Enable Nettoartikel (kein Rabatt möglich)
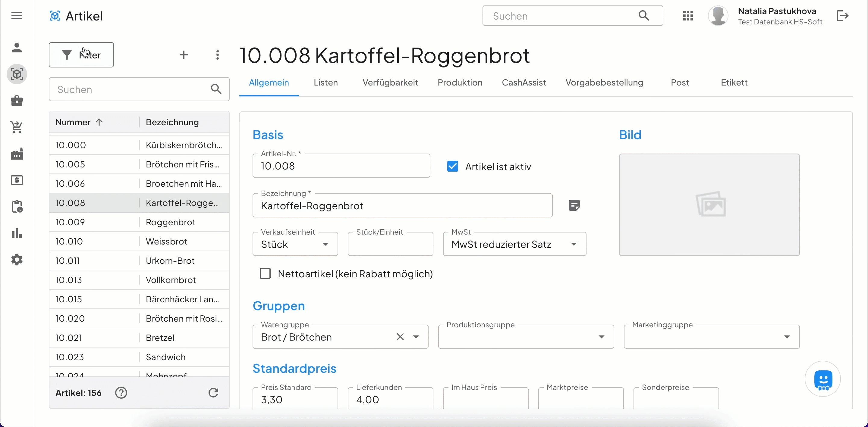 [265, 273]
